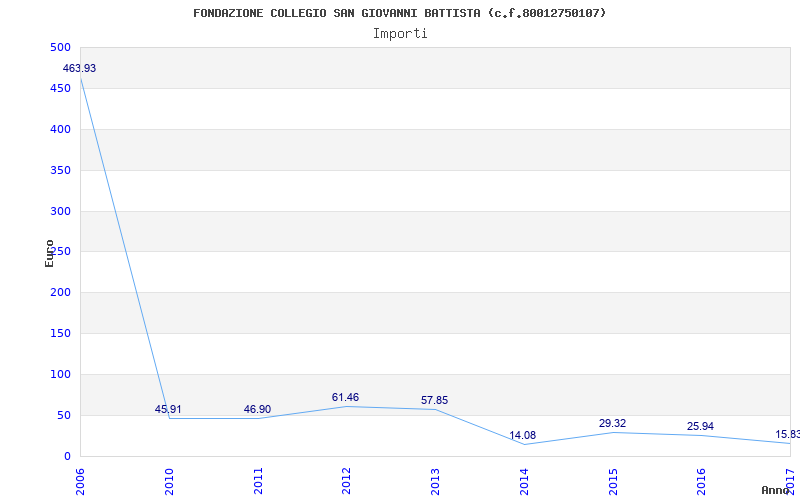Click the 350 y-axis tick label
This screenshot has width=800, height=500.
pos(60,170)
